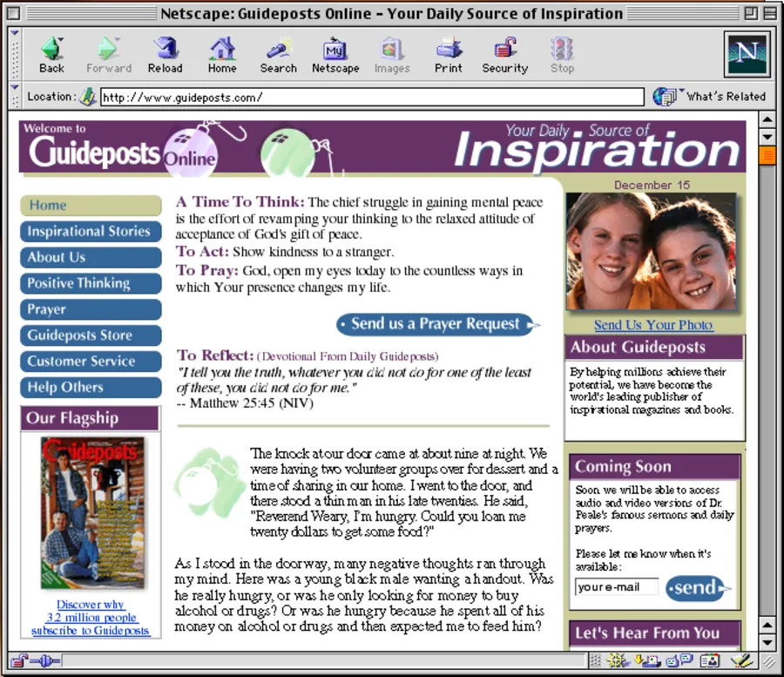Print the page via the Print button
The image size is (784, 677).
449,55
